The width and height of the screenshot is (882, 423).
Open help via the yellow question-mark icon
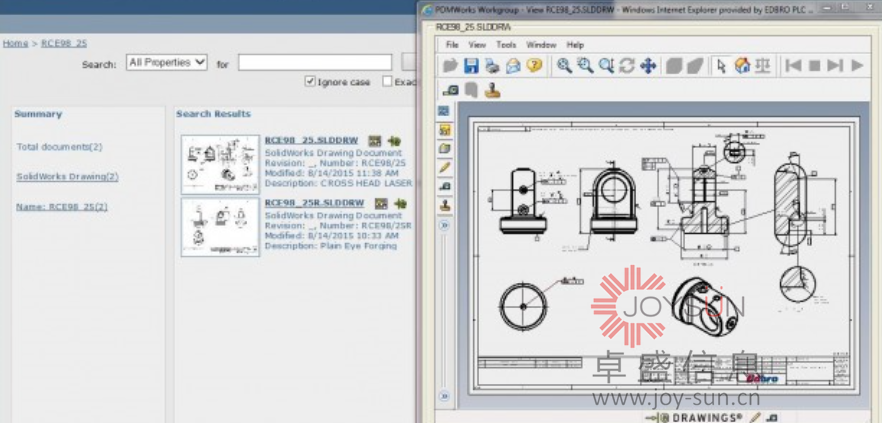coord(534,65)
